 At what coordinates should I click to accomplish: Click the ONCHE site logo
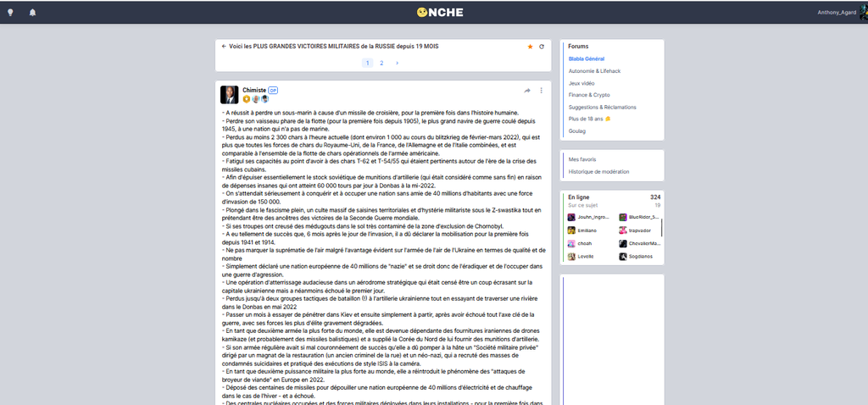(440, 12)
